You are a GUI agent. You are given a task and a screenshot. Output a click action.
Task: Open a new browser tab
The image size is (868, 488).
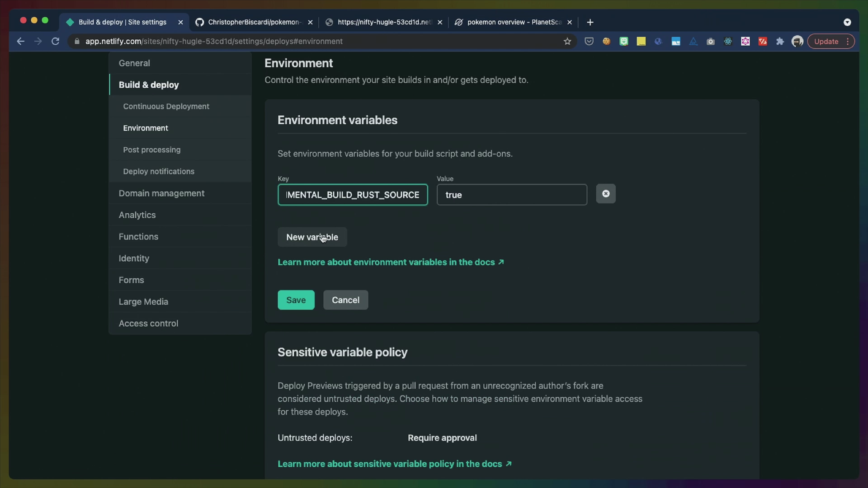click(590, 22)
